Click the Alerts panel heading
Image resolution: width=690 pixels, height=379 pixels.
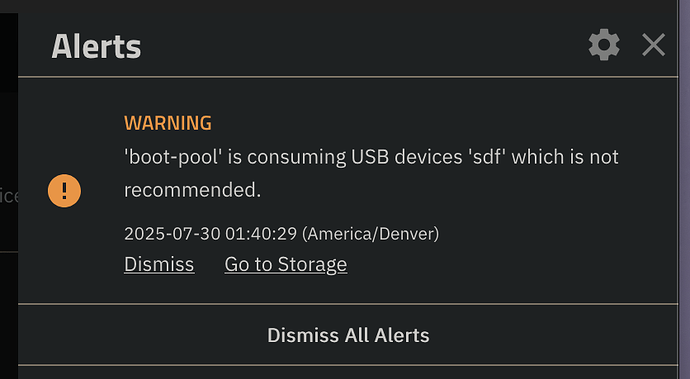tap(96, 46)
